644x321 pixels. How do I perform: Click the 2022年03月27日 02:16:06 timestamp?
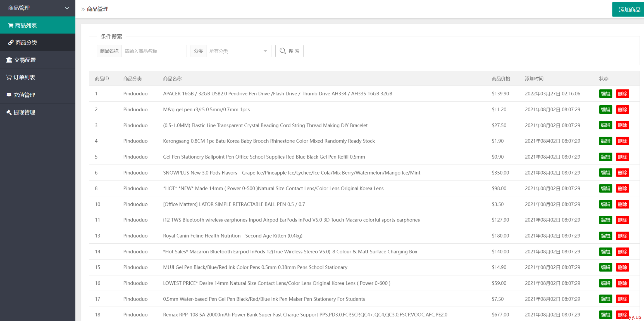coord(552,94)
